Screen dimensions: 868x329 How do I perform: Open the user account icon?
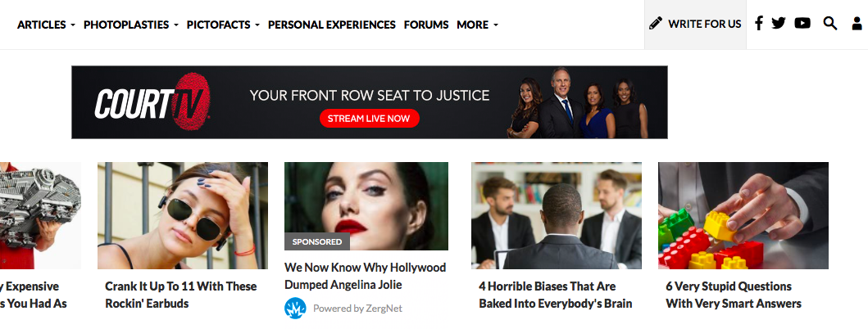pyautogui.click(x=857, y=24)
